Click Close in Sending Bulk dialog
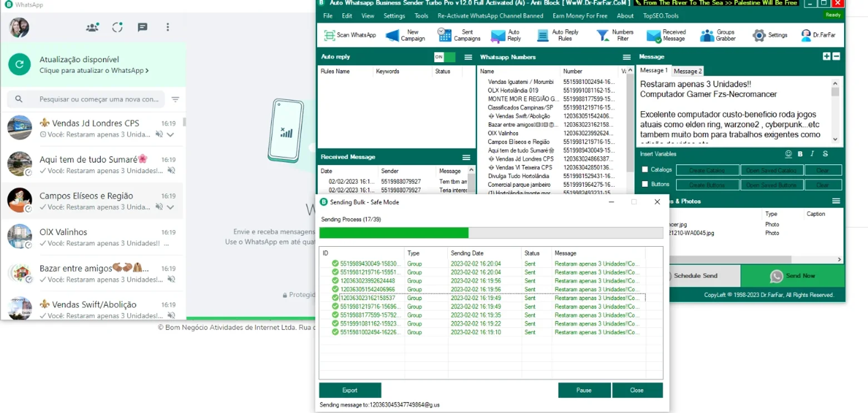The width and height of the screenshot is (868, 413). (637, 390)
